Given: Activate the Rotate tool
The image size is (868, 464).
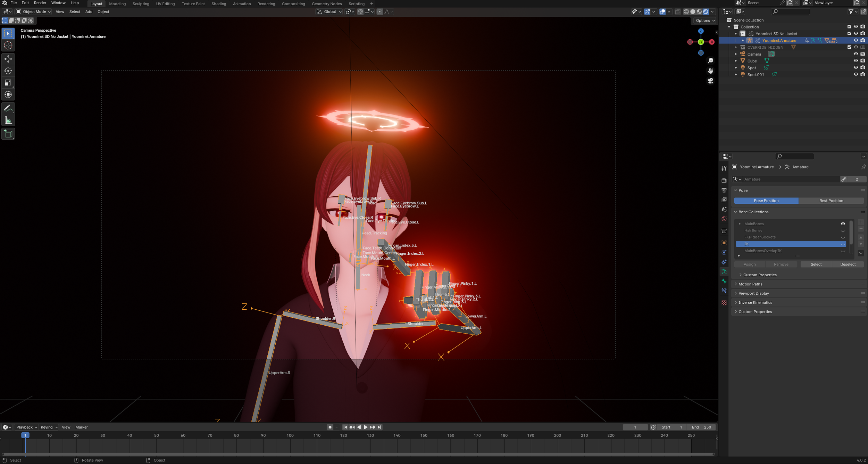Looking at the screenshot, I should point(8,71).
